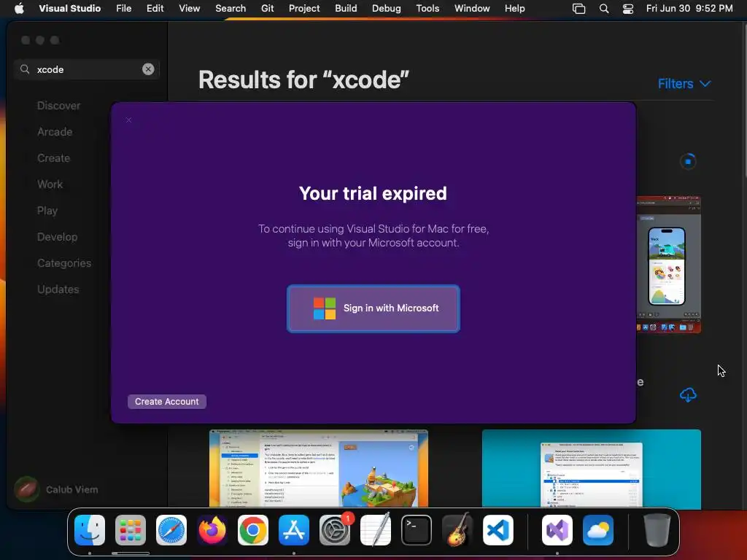Go to Play in App Store sidebar
747x560 pixels.
pyautogui.click(x=47, y=211)
